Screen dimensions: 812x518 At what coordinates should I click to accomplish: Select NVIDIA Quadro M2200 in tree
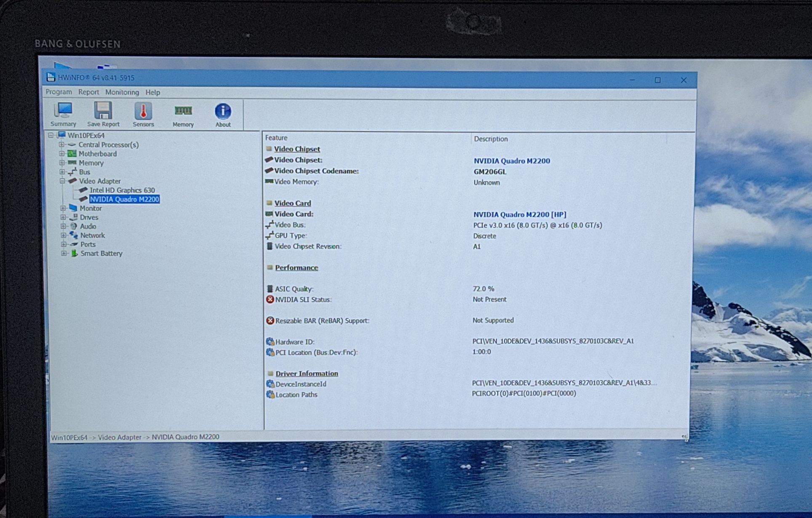pyautogui.click(x=124, y=199)
